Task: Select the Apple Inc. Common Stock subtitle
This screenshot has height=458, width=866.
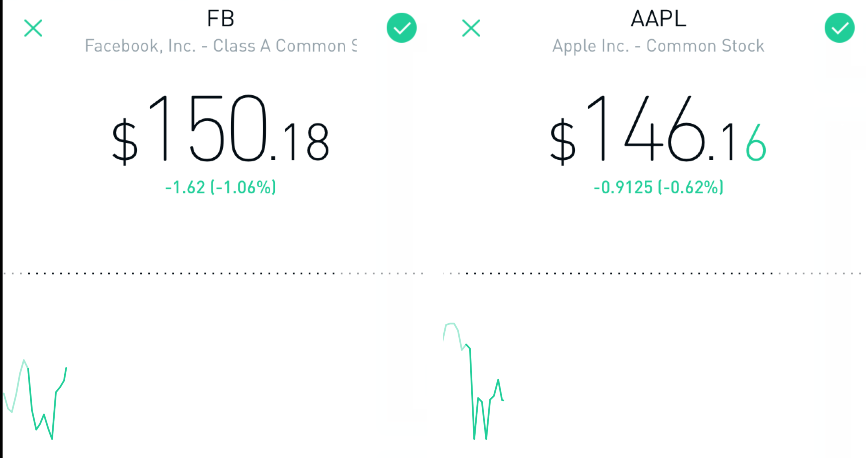Action: point(658,46)
